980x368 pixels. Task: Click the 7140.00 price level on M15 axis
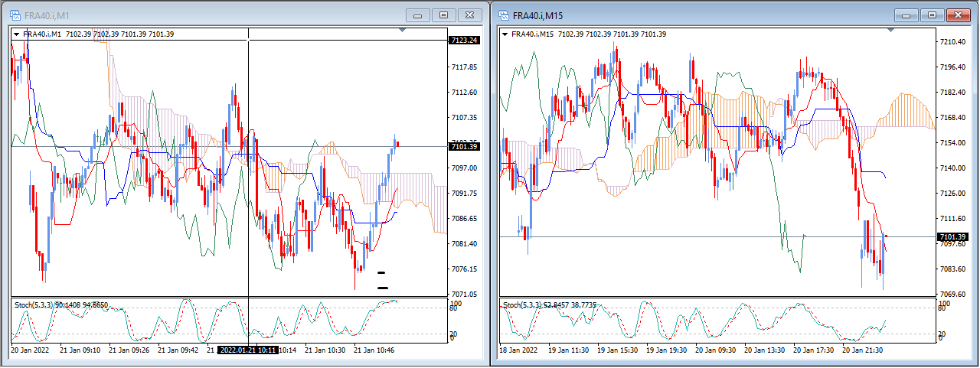(x=954, y=168)
